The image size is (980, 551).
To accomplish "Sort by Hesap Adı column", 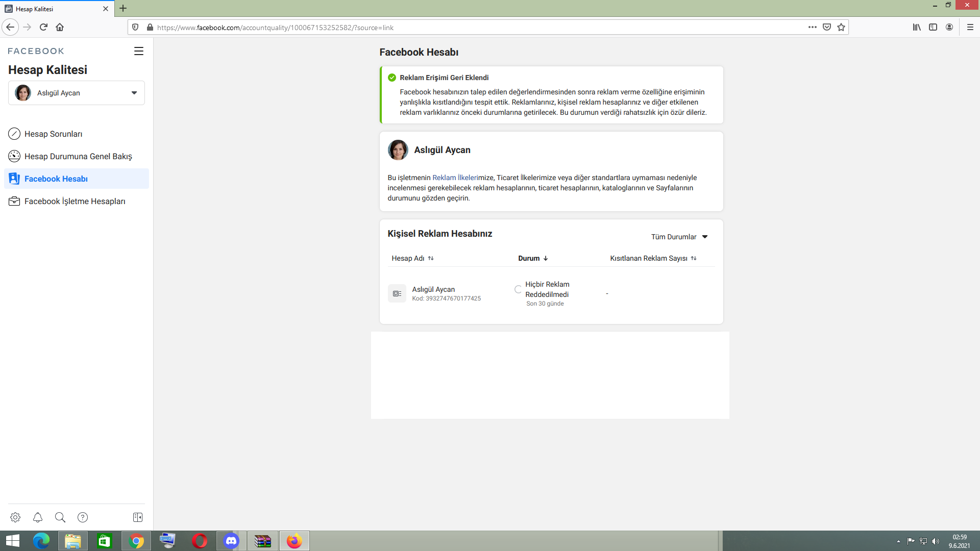I will tap(412, 258).
